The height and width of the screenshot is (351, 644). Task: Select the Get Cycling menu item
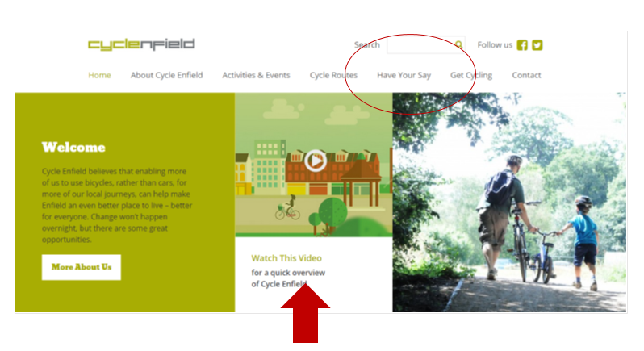(x=471, y=75)
